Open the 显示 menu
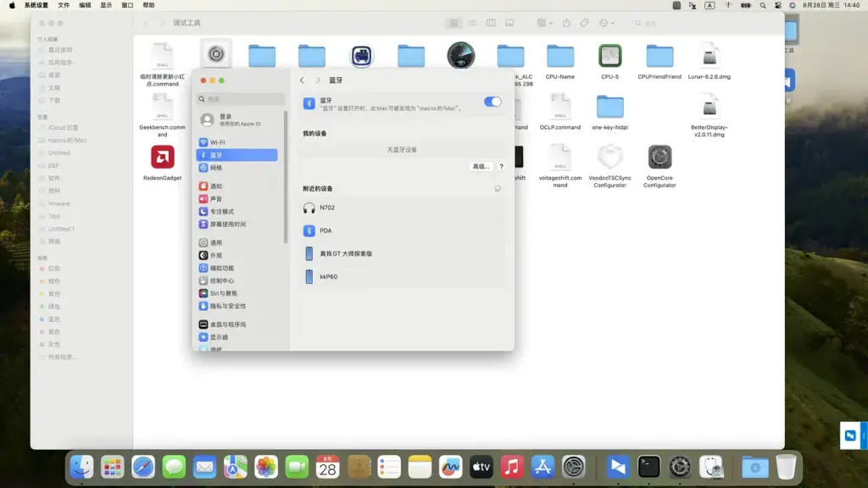The width and height of the screenshot is (868, 488). (106, 6)
